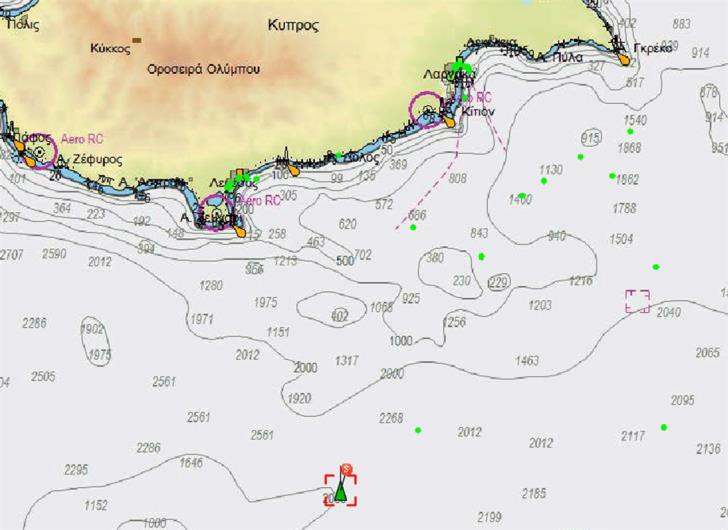Click the green vessel marker in red brackets

tap(341, 490)
